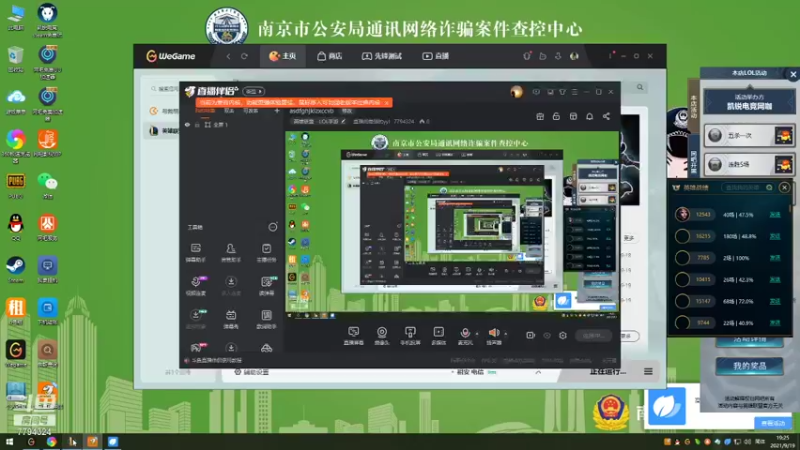Screen dimensions: 800x450
Task: Open WeGame 商店 tab
Action: pyautogui.click(x=330, y=56)
